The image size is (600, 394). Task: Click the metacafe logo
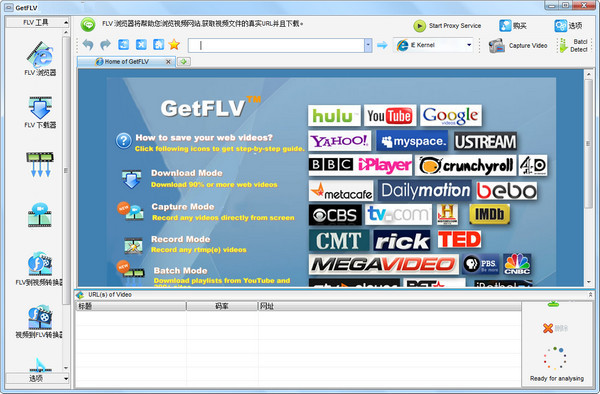point(341,190)
